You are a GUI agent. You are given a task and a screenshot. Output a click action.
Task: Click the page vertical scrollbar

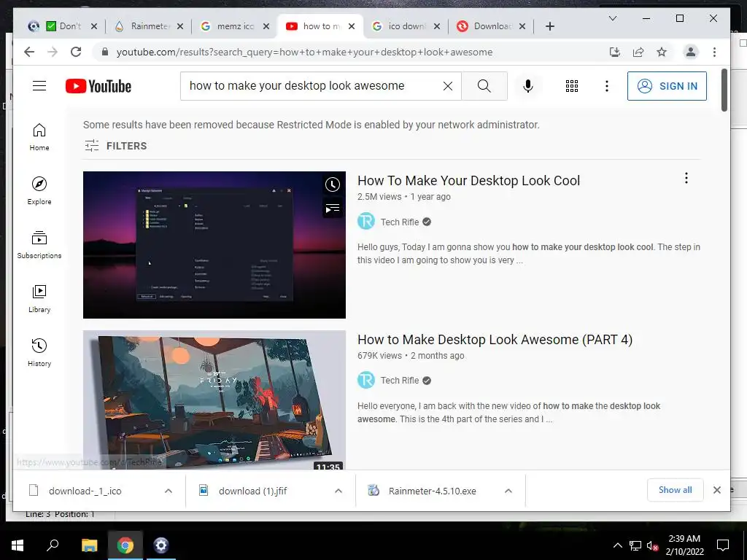(x=724, y=90)
